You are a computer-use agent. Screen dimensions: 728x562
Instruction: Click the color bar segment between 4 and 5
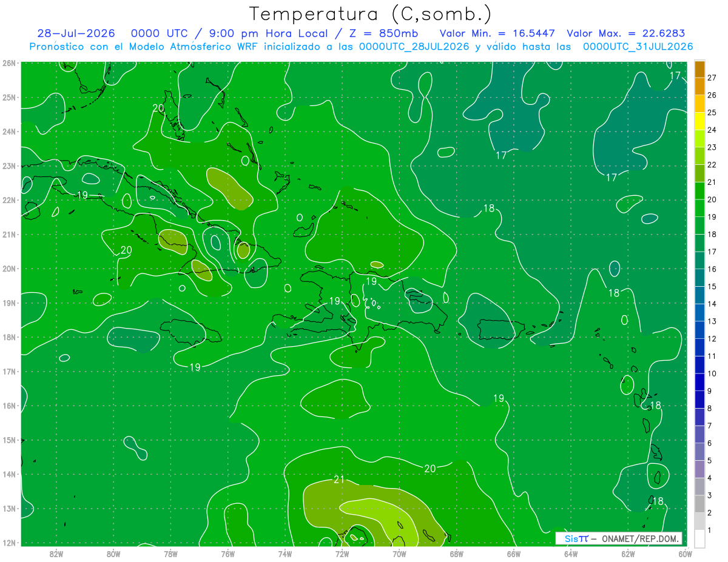pyautogui.click(x=699, y=470)
